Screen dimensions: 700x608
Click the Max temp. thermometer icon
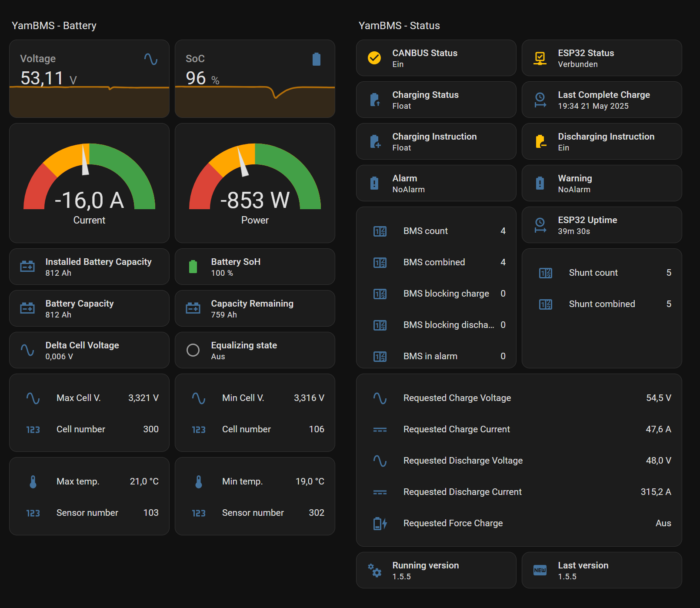pyautogui.click(x=33, y=481)
